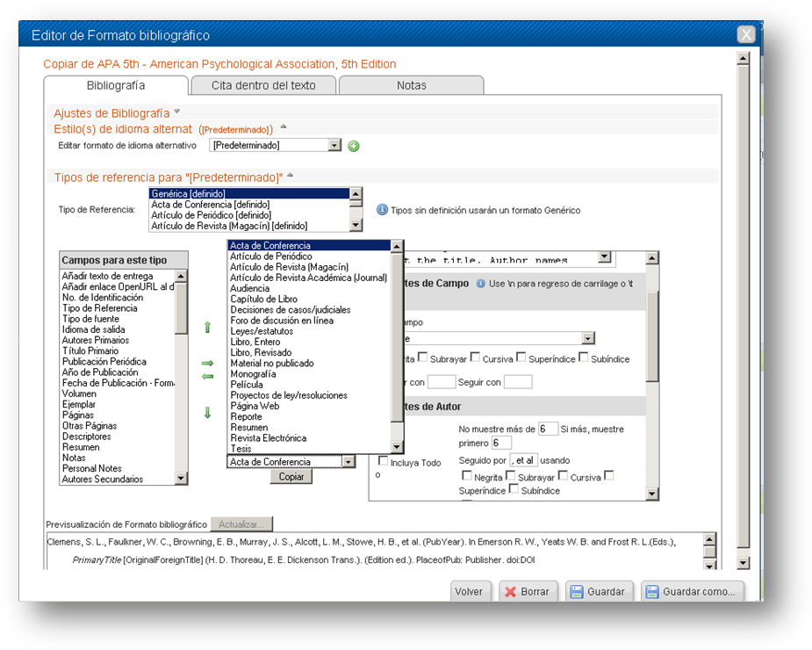Click the Borrar button
812x650 pixels.
pos(528,591)
